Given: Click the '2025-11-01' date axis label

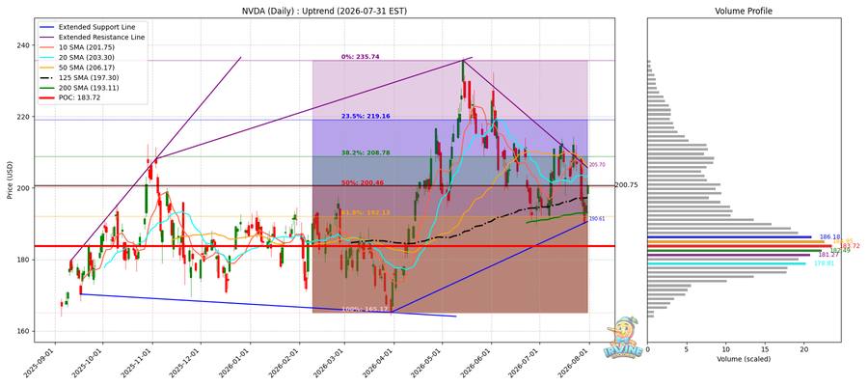Looking at the screenshot, I should coord(137,363).
